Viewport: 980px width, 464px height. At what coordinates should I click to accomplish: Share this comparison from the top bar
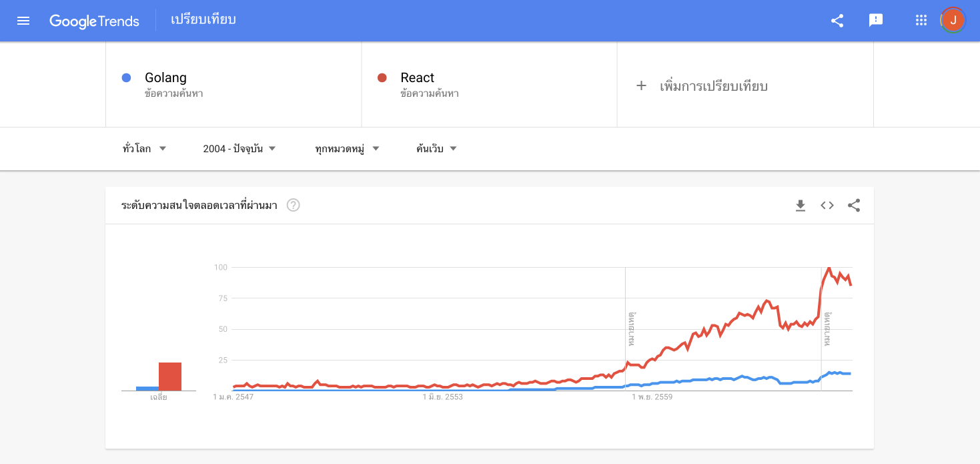(x=837, y=21)
